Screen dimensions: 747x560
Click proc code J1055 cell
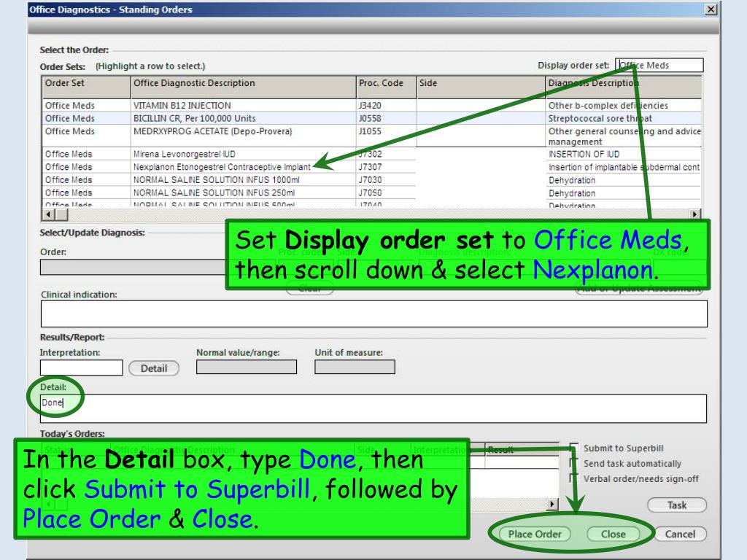[x=386, y=136]
